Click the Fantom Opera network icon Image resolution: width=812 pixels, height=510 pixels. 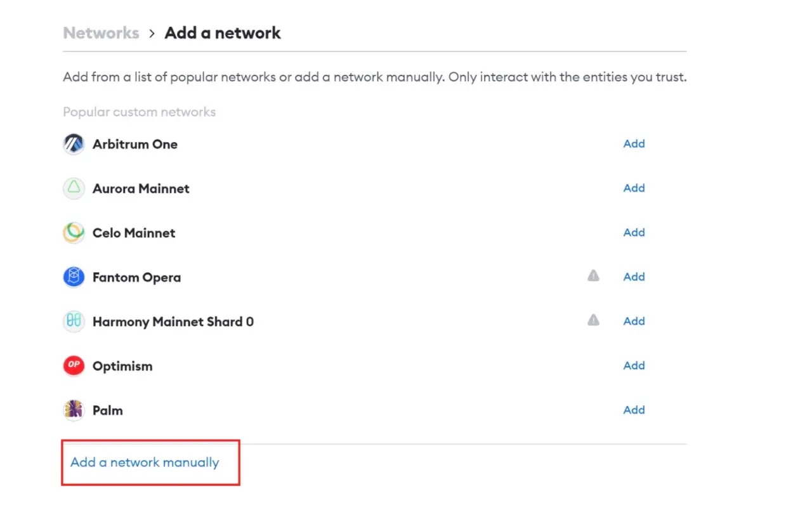[x=74, y=277]
